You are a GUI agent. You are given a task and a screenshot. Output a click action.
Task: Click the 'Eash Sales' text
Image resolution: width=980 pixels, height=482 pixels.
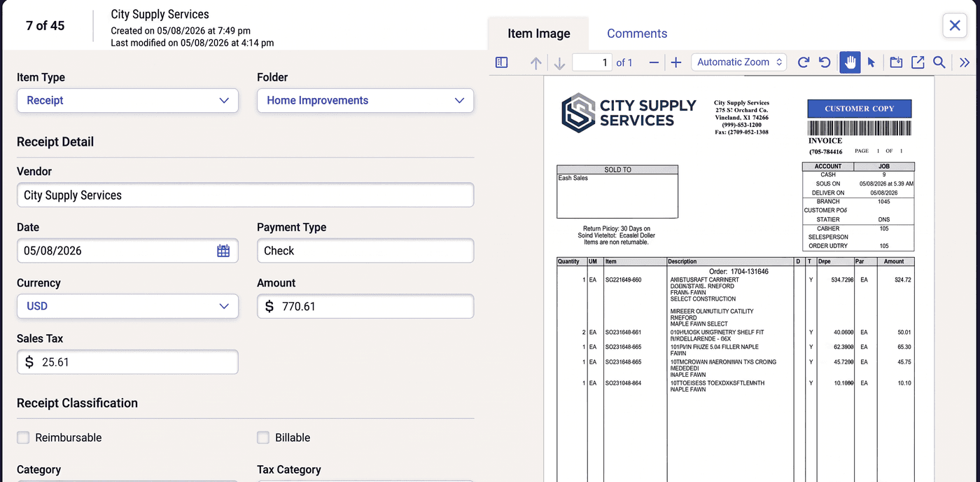coord(573,178)
